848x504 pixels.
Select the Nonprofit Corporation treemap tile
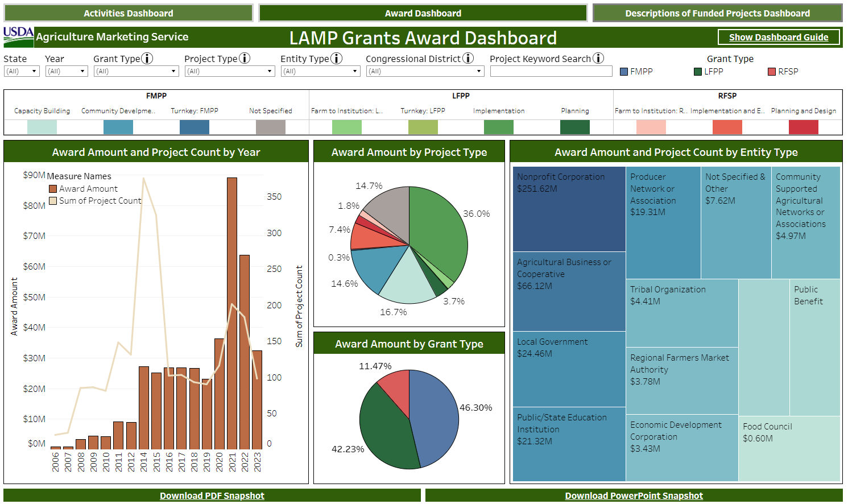click(x=569, y=209)
